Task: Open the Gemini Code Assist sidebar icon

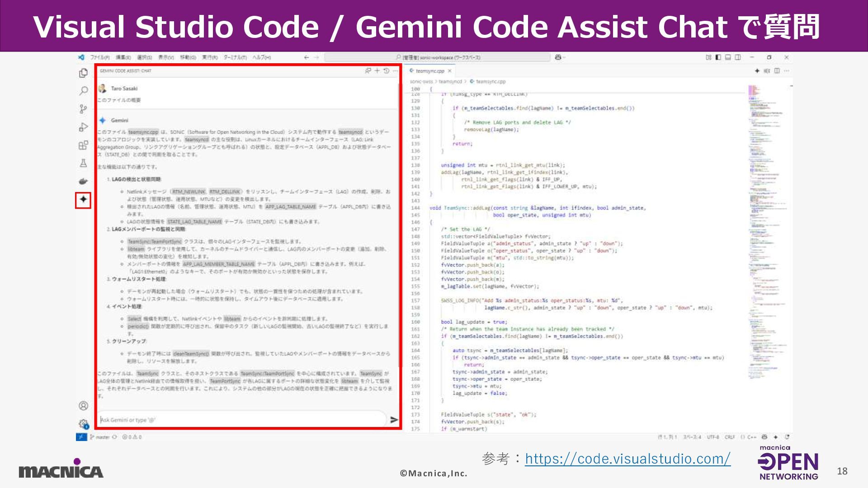Action: pos(83,199)
